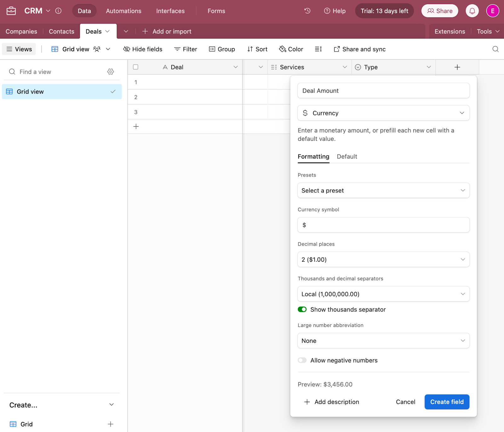Create a new Grid view from Create section
This screenshot has width=504, height=432.
[x=61, y=424]
